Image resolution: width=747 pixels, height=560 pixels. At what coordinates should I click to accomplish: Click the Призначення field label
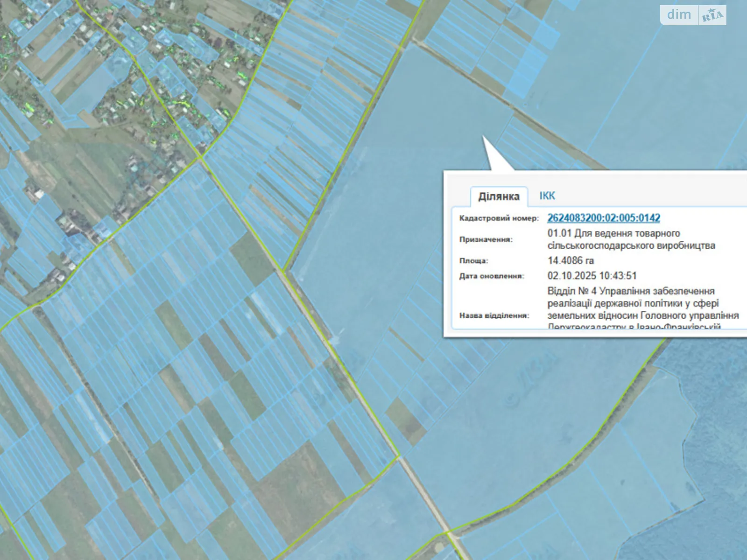coord(486,239)
